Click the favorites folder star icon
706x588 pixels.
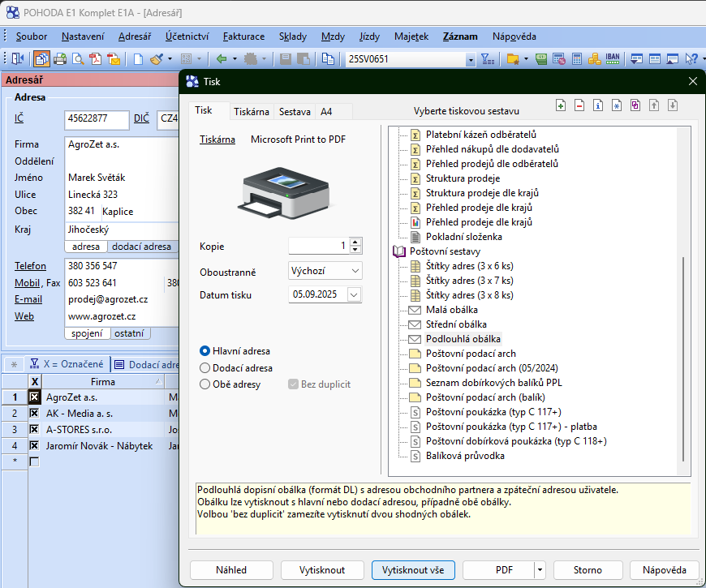tap(512, 59)
